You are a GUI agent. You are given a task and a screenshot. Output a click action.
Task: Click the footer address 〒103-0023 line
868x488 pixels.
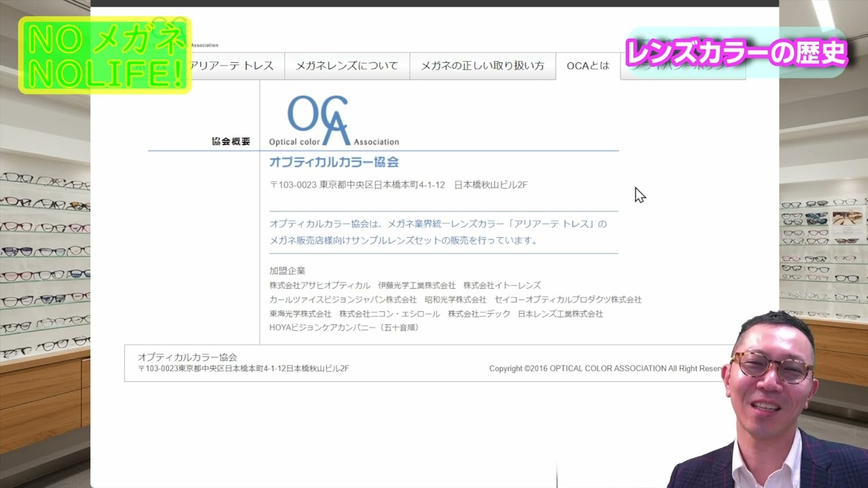(x=243, y=369)
